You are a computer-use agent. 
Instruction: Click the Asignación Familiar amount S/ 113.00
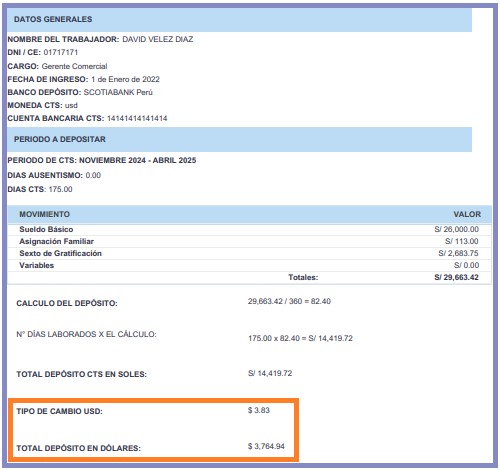point(462,241)
